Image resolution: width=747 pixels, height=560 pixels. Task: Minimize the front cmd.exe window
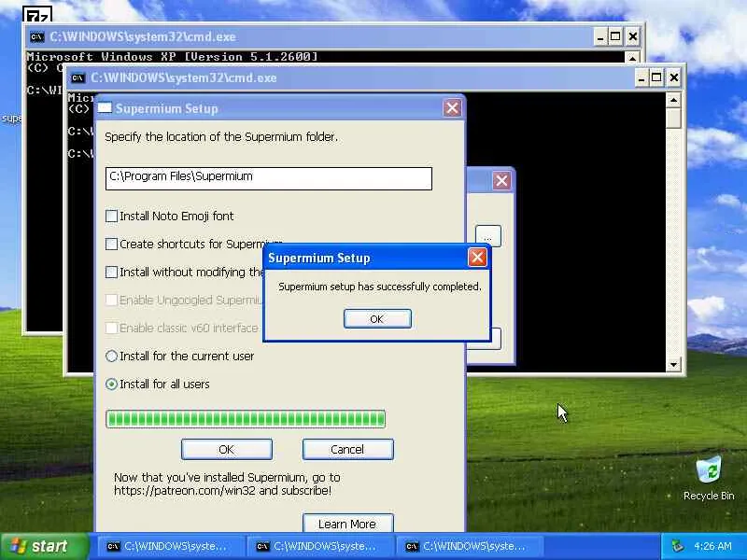point(641,77)
